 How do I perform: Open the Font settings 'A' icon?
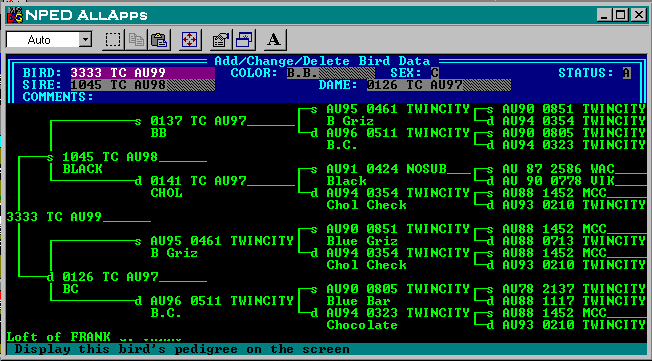coord(274,40)
